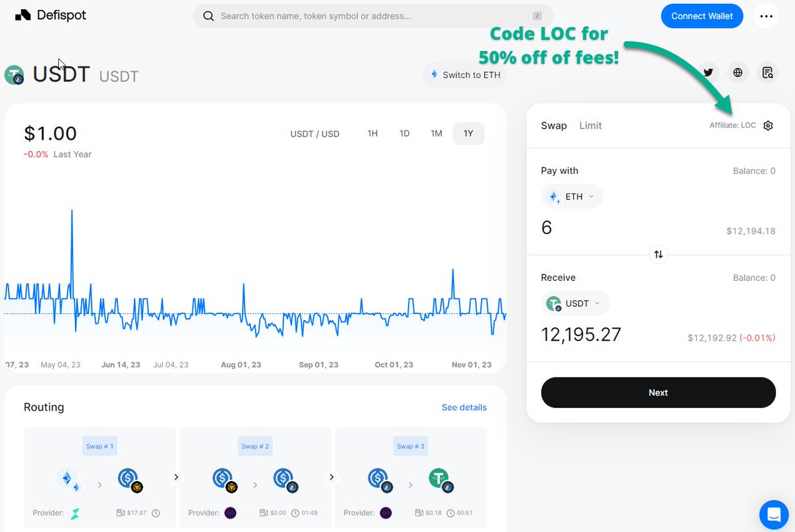Open the live chat bubble
Image resolution: width=795 pixels, height=532 pixels.
click(772, 513)
